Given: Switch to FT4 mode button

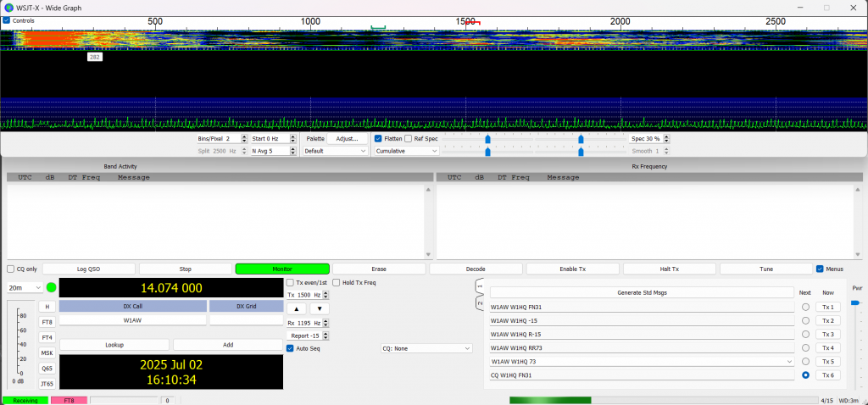Looking at the screenshot, I should 47,337.
